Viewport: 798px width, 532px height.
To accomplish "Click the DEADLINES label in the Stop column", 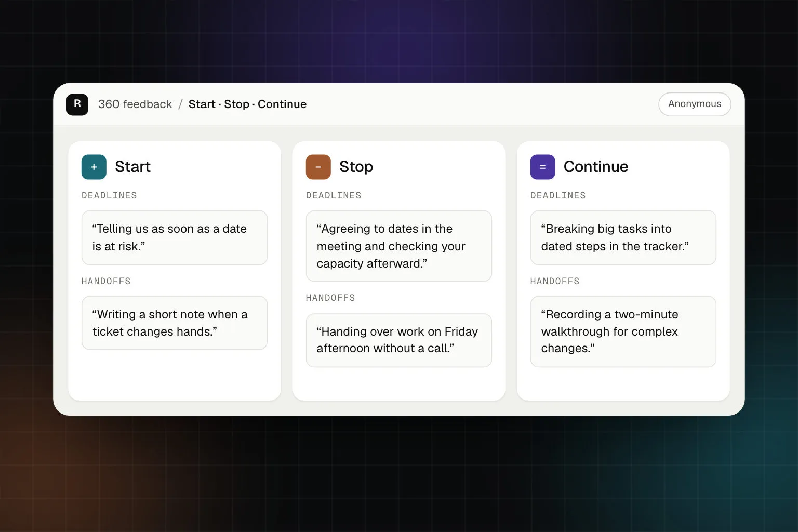I will coord(334,196).
